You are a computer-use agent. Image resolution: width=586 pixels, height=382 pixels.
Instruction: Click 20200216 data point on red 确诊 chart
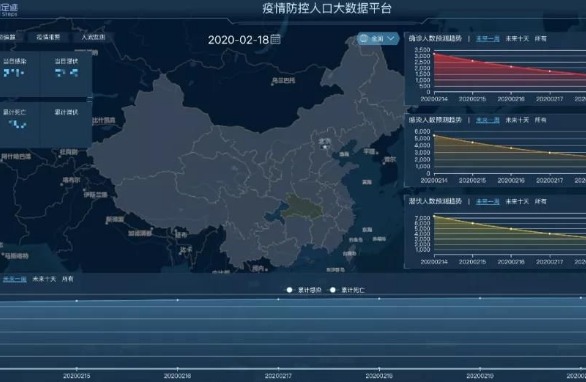(x=511, y=67)
